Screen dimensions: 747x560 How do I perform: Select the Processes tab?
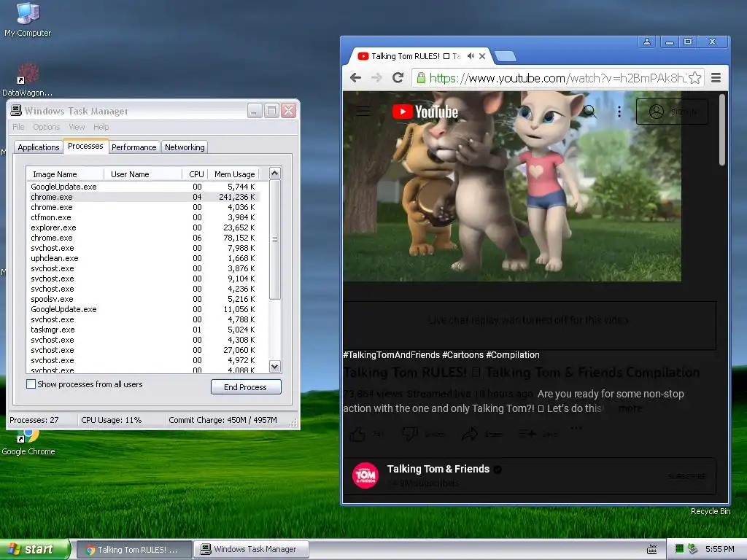click(x=85, y=146)
